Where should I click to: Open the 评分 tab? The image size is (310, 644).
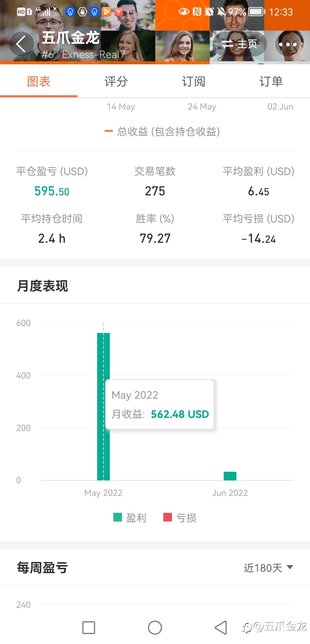[x=116, y=82]
